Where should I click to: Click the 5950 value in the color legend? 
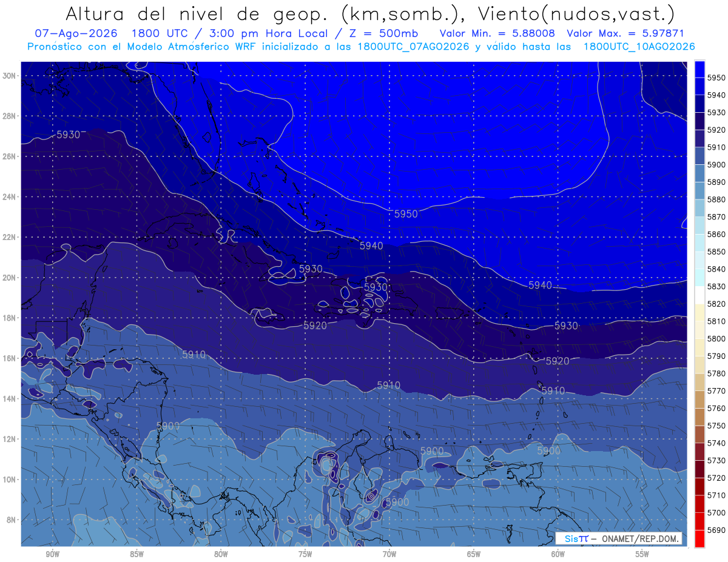(x=716, y=78)
